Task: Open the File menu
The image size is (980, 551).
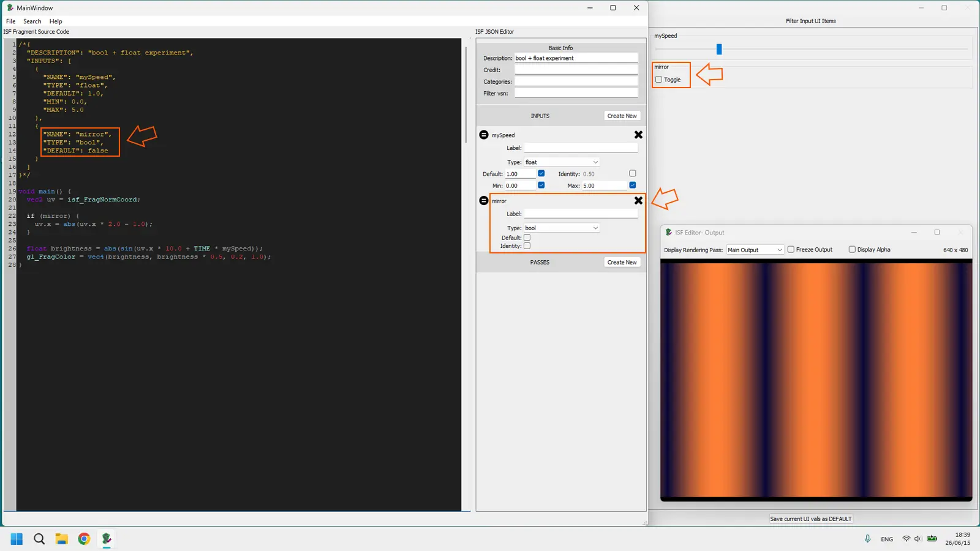Action: 10,21
